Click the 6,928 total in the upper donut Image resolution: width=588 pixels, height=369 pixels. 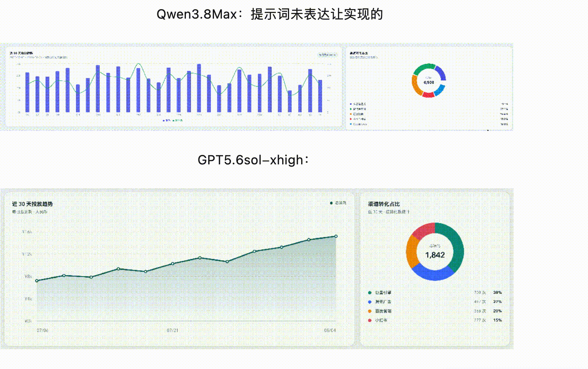point(429,82)
